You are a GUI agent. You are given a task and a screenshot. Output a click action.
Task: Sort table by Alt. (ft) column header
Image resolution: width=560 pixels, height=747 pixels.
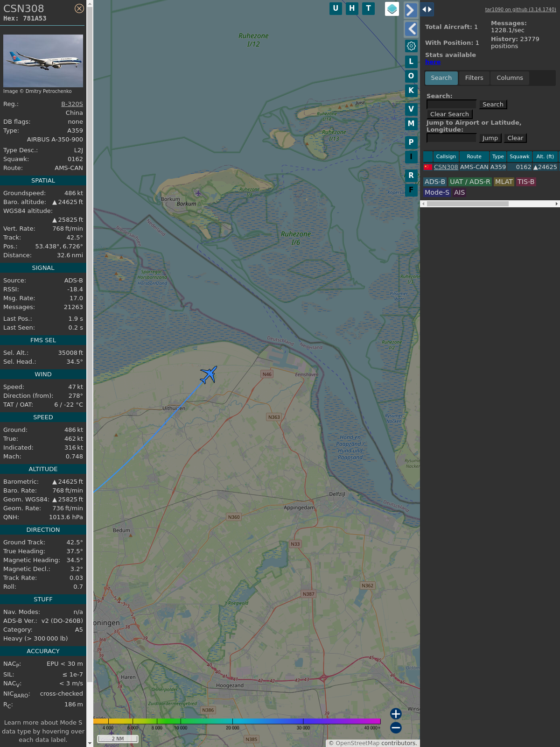pyautogui.click(x=545, y=157)
